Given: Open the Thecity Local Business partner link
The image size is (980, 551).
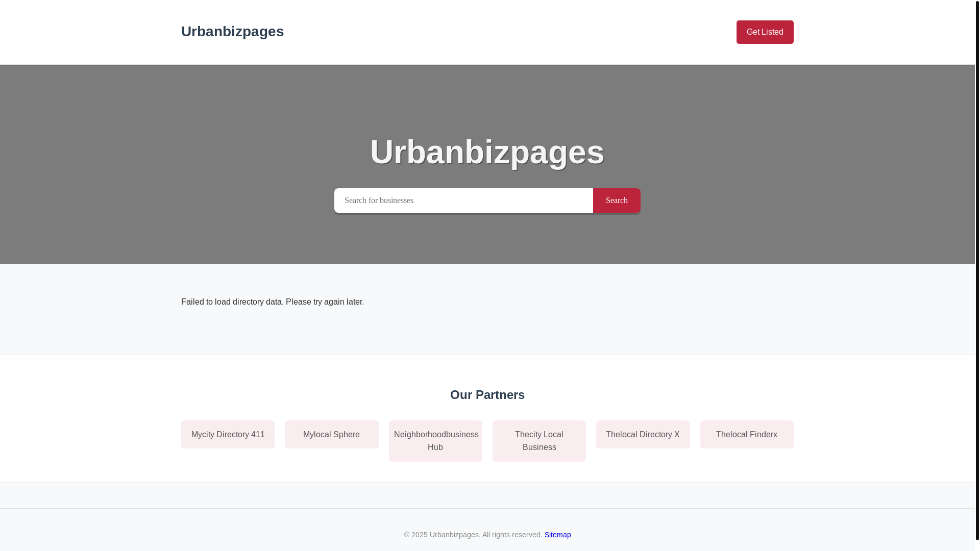Looking at the screenshot, I should pyautogui.click(x=539, y=441).
